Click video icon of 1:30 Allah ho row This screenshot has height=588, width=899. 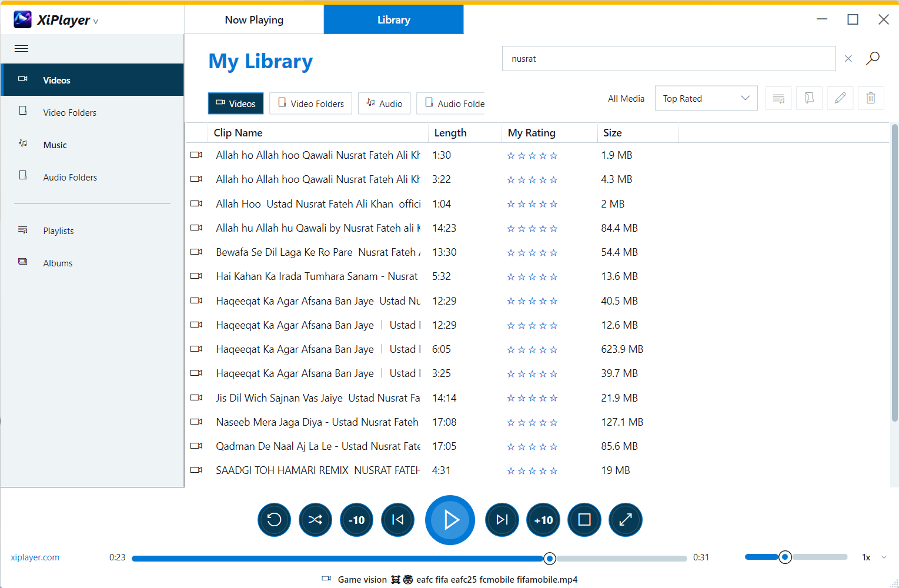point(196,155)
